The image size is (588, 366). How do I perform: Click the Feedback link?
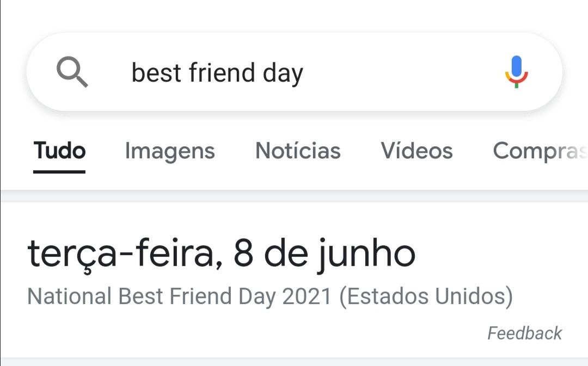point(524,333)
